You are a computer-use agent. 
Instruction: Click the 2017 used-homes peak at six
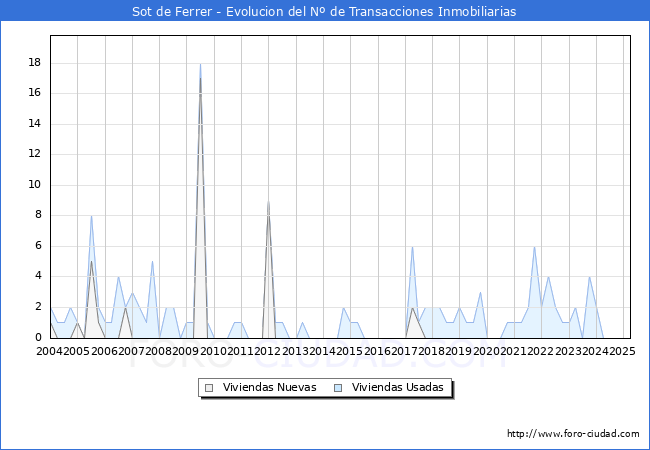412,247
